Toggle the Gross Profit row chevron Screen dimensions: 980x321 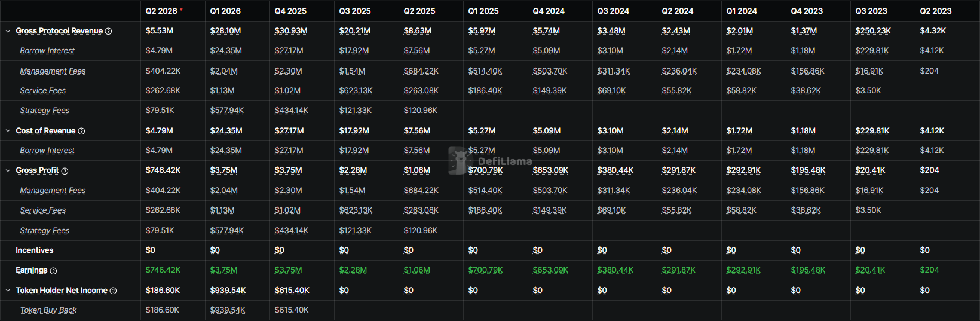point(8,170)
